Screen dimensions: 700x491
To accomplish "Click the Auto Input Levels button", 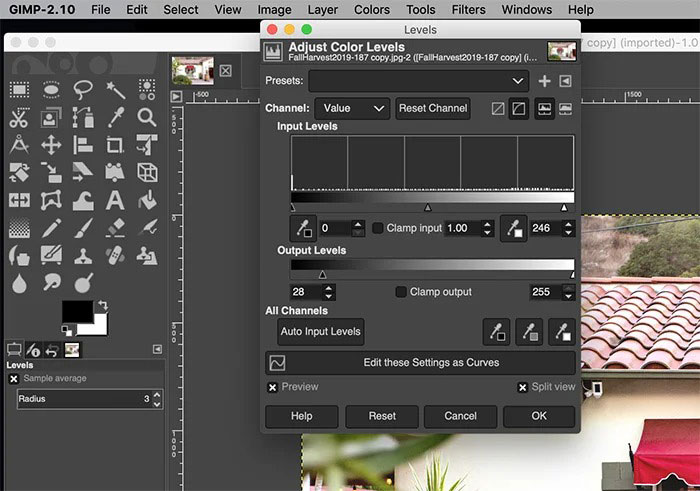I will click(321, 331).
